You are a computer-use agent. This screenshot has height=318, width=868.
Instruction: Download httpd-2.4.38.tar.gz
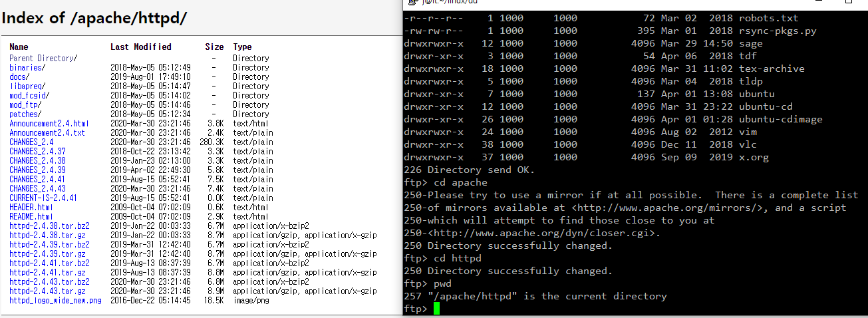click(47, 235)
